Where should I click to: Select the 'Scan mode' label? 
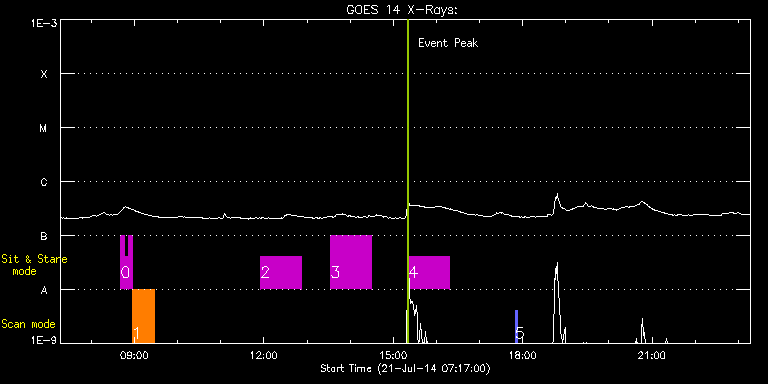(28, 324)
